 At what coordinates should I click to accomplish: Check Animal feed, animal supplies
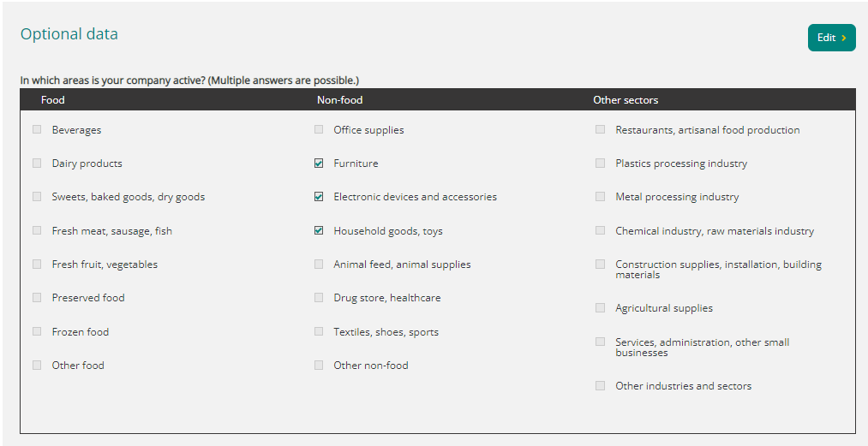[319, 264]
